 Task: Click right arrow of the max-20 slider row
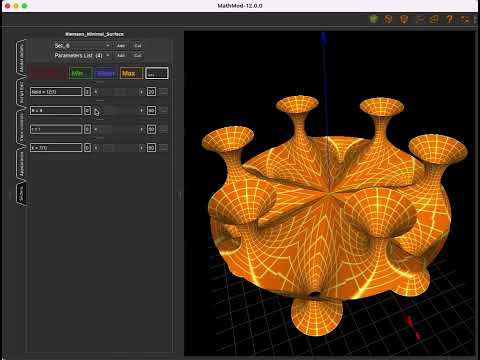[x=141, y=92]
